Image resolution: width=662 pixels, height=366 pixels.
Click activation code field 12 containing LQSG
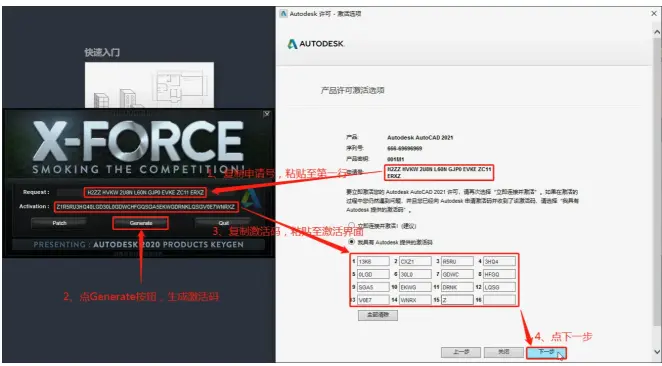(499, 287)
